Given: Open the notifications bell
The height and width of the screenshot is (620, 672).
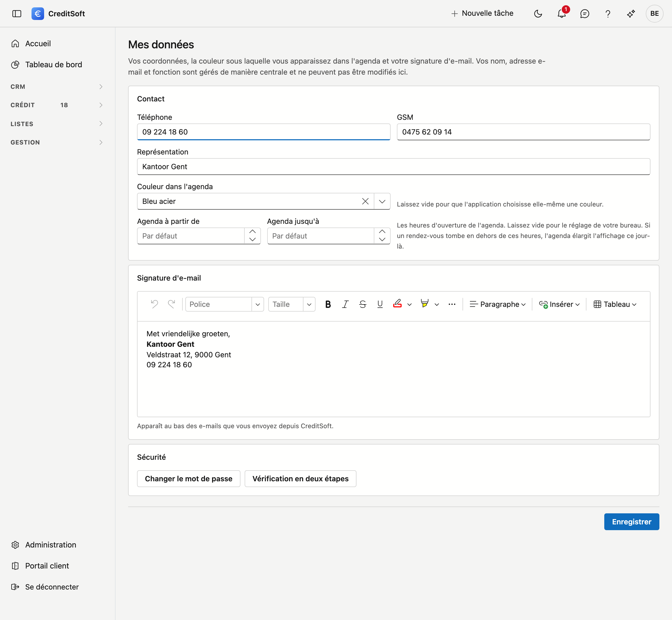Looking at the screenshot, I should point(562,14).
